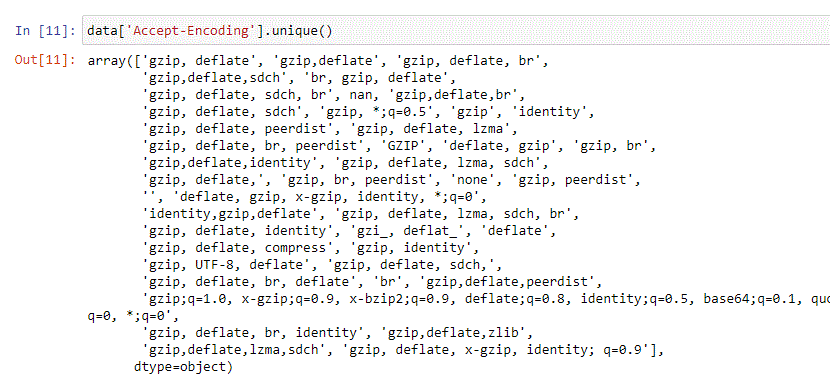Select the Out[11] output prompt

pyautogui.click(x=45, y=60)
